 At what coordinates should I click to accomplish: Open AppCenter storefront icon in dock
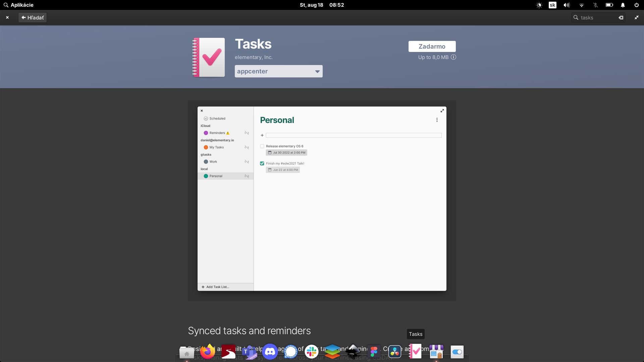click(x=436, y=351)
